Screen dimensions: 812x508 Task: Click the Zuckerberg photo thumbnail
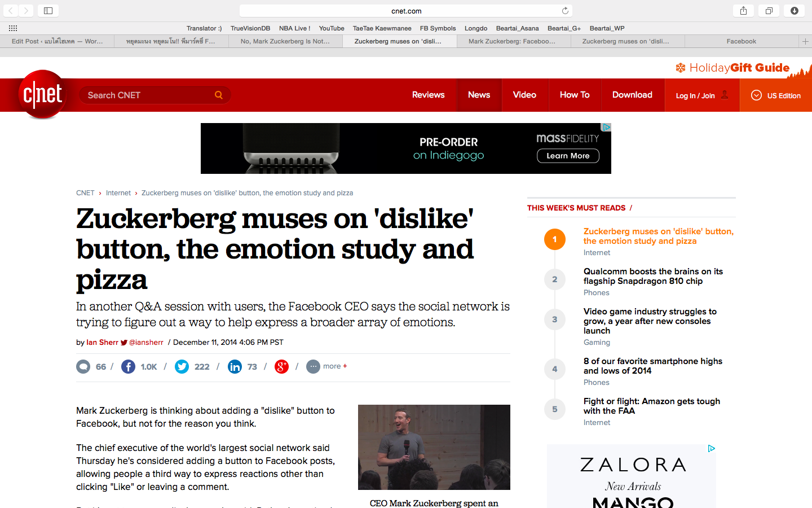[434, 447]
